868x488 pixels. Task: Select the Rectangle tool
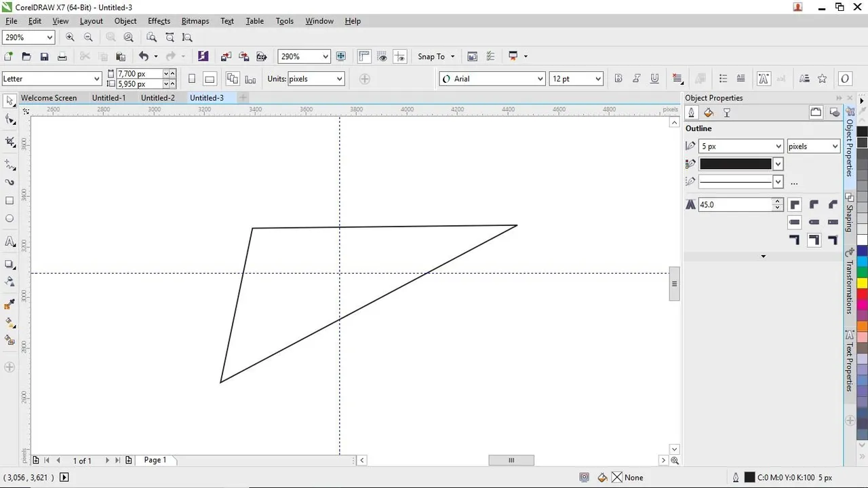(x=9, y=201)
